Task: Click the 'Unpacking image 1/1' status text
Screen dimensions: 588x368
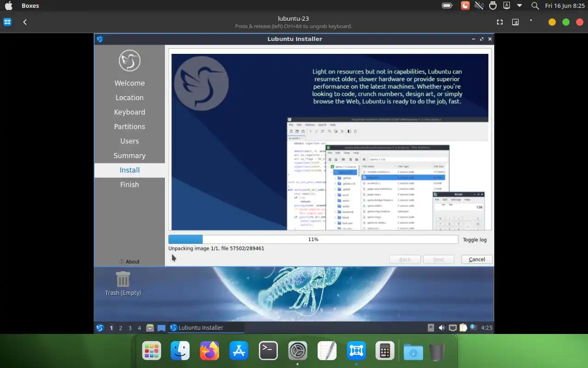Action: (x=216, y=248)
